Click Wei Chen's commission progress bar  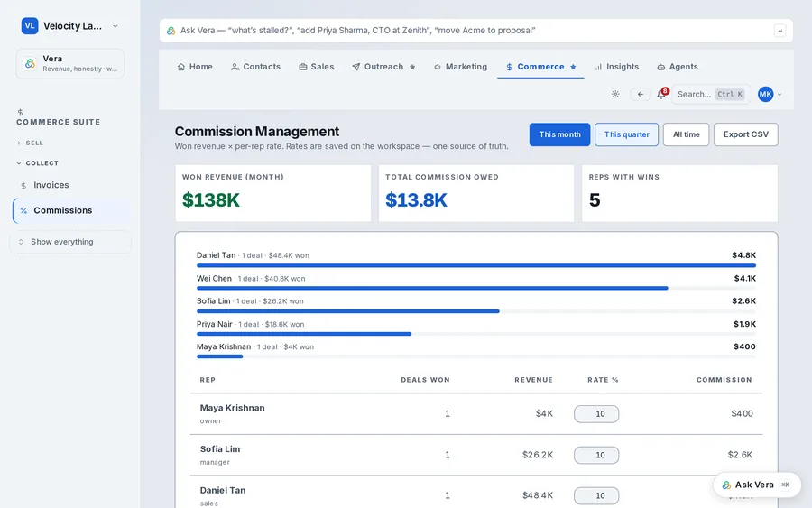(x=475, y=289)
